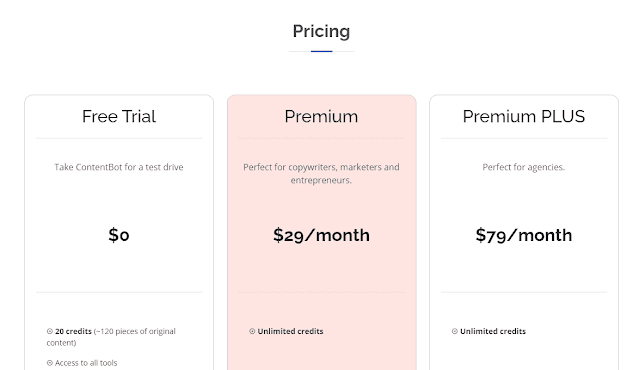Click the icon next to Access to all tools
639x370 pixels.
click(50, 363)
